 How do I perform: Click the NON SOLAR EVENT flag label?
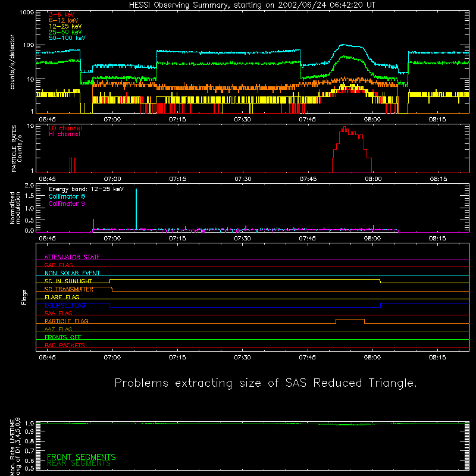[x=72, y=273]
